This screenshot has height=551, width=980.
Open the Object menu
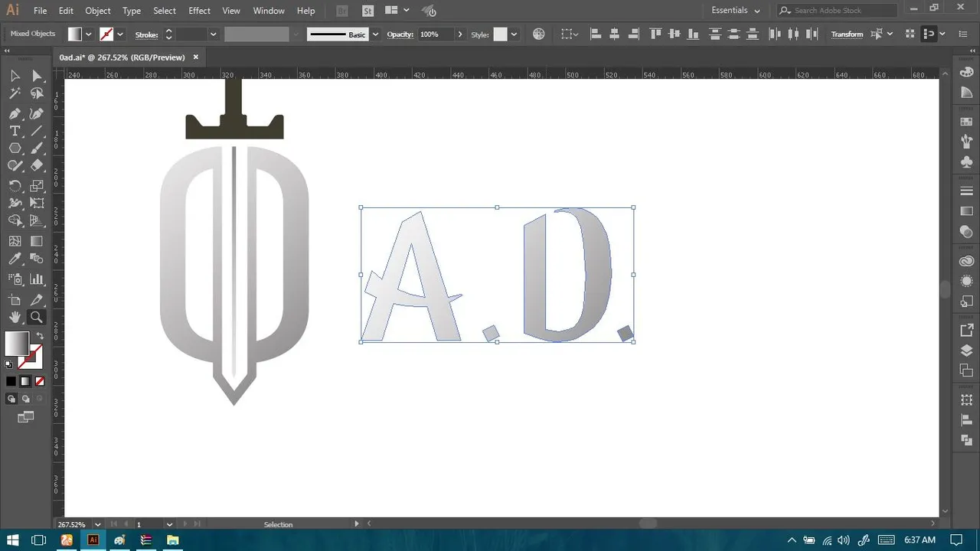coord(98,11)
